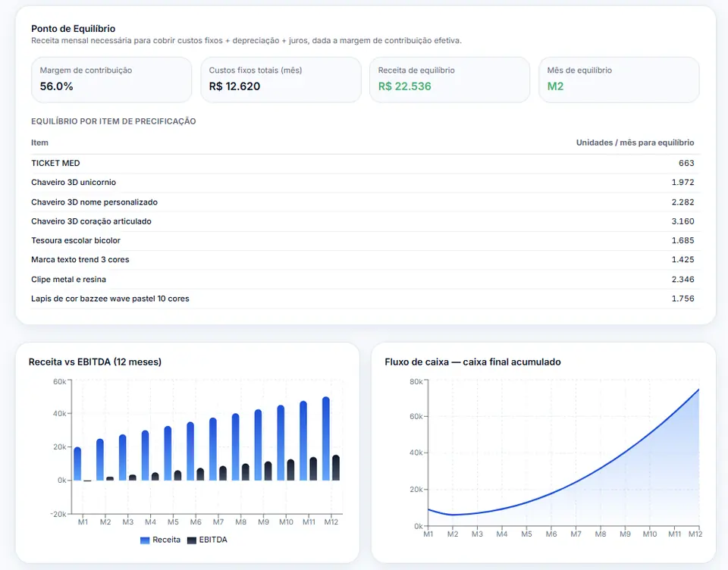Screen dimensions: 728x570
Task: Click the Item column header
Action: (x=39, y=142)
